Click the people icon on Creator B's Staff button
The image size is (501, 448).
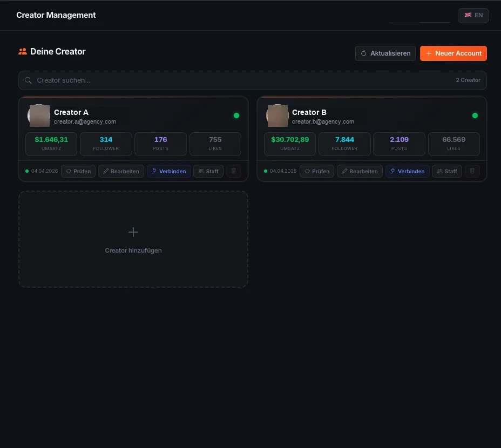tap(439, 171)
